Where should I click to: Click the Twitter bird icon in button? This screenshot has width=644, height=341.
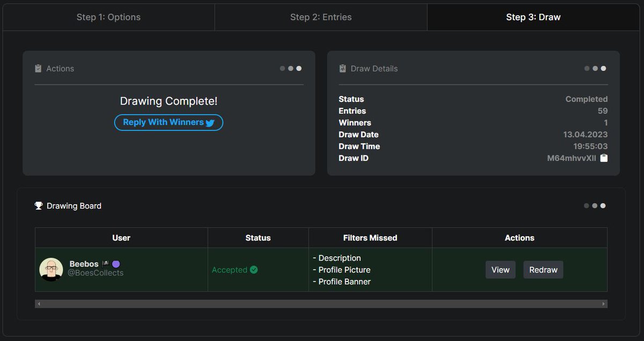point(210,123)
